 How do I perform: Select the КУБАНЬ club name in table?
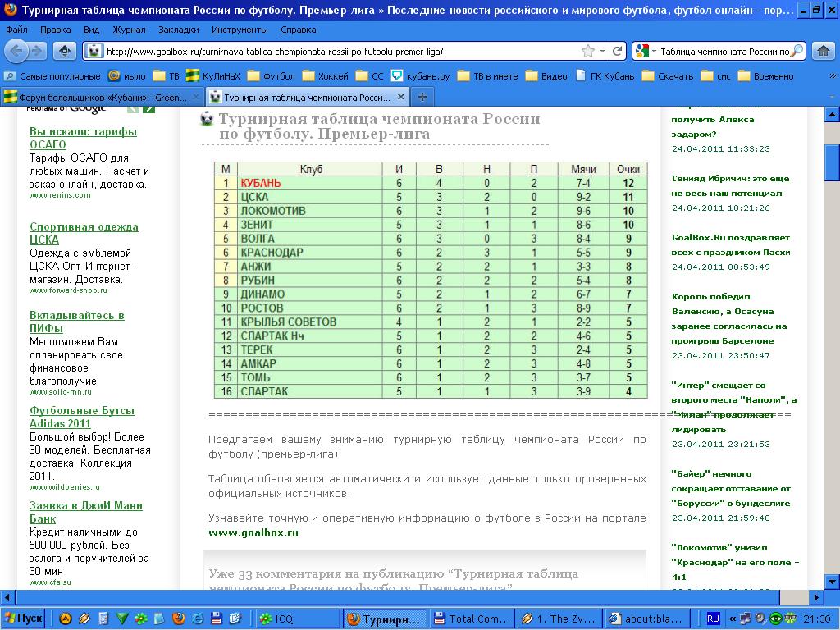(260, 183)
